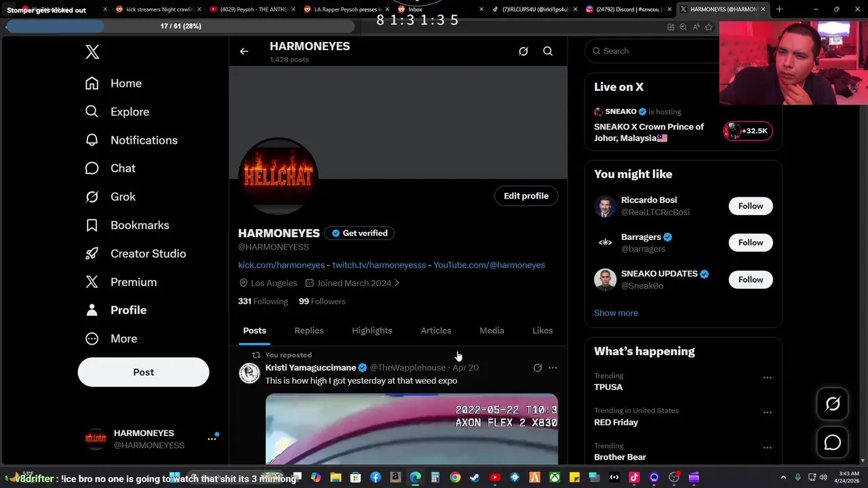Click the X Search field
868x488 pixels.
pyautogui.click(x=652, y=51)
